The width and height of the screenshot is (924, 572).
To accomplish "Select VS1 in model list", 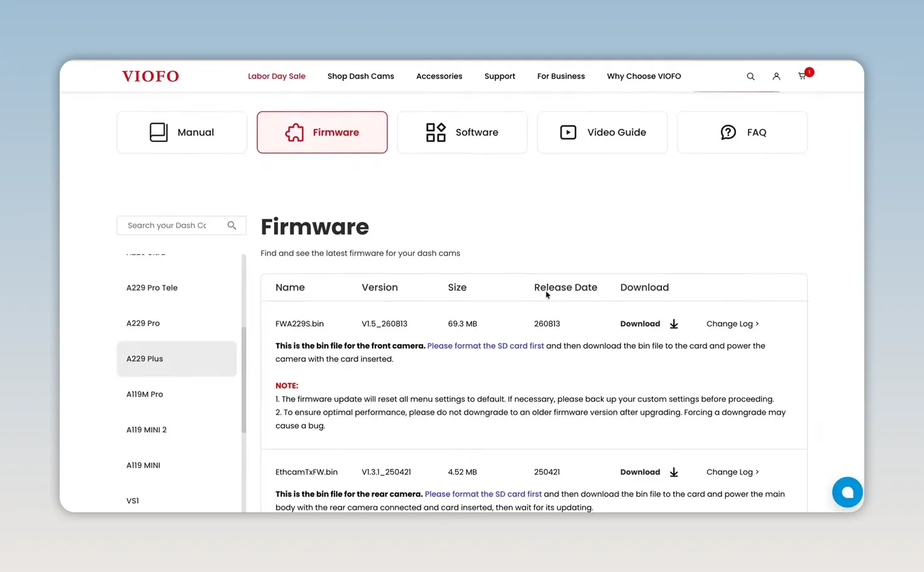I will click(177, 501).
